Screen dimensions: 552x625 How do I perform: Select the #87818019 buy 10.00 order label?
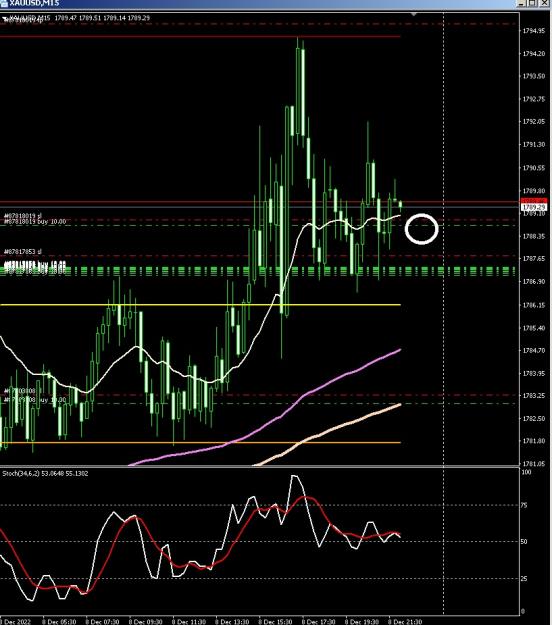35,221
